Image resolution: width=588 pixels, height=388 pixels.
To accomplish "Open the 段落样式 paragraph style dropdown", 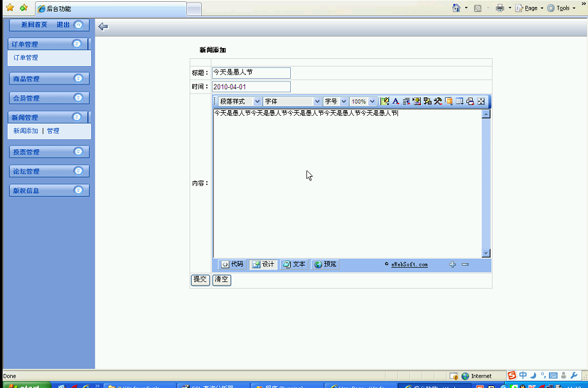I will (240, 101).
